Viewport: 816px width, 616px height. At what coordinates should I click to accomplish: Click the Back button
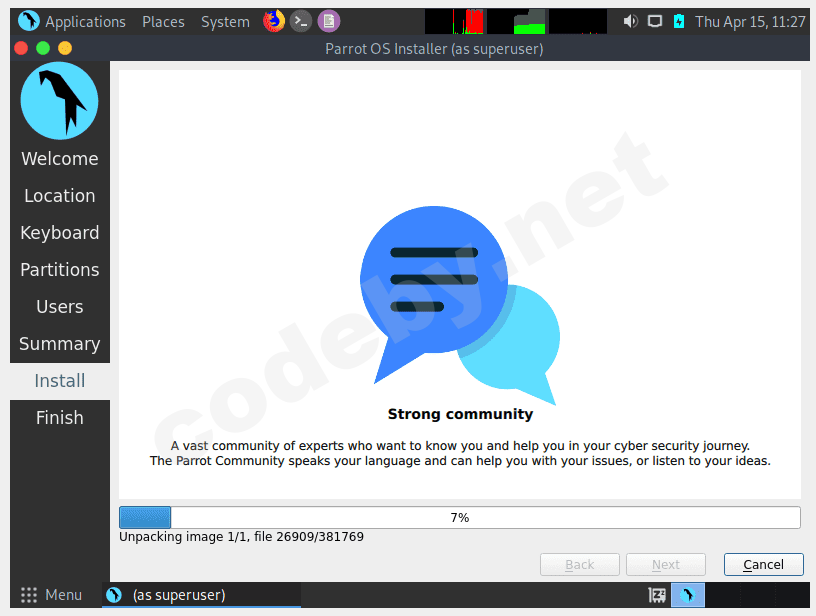580,564
